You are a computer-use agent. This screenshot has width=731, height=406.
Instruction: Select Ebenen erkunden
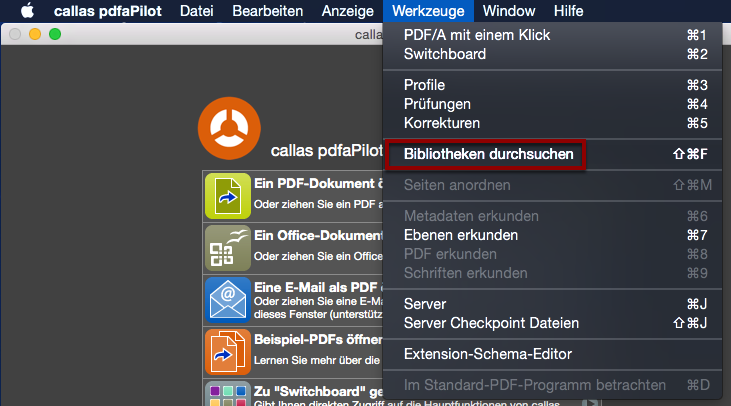[x=552, y=235]
